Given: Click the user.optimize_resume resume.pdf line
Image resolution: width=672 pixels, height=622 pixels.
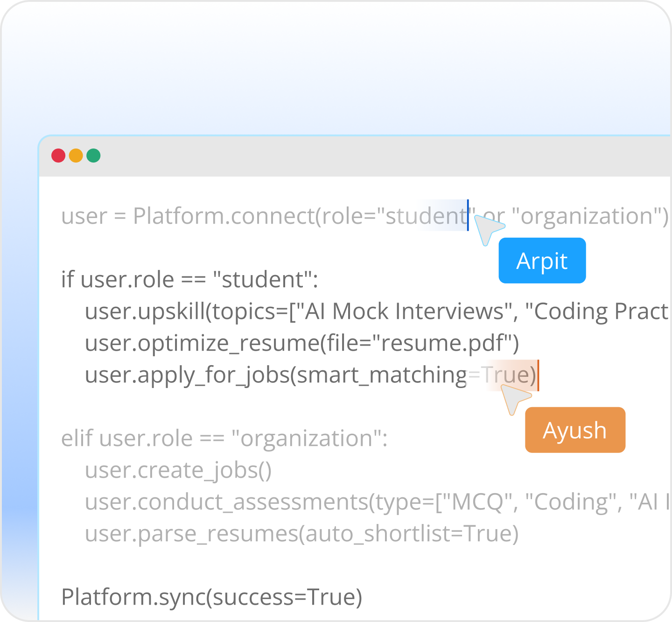Looking at the screenshot, I should [301, 343].
